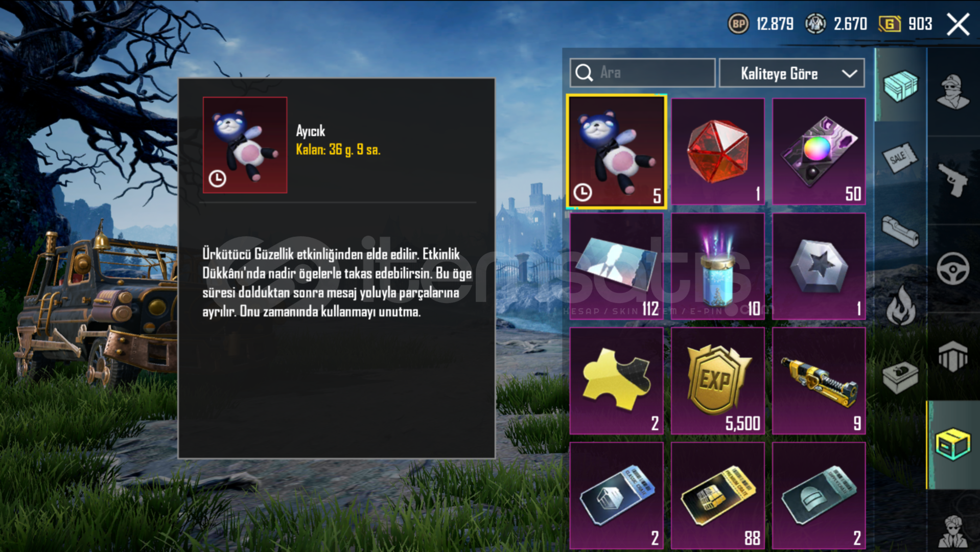
Task: Close the inventory with the X
Action: tap(958, 24)
